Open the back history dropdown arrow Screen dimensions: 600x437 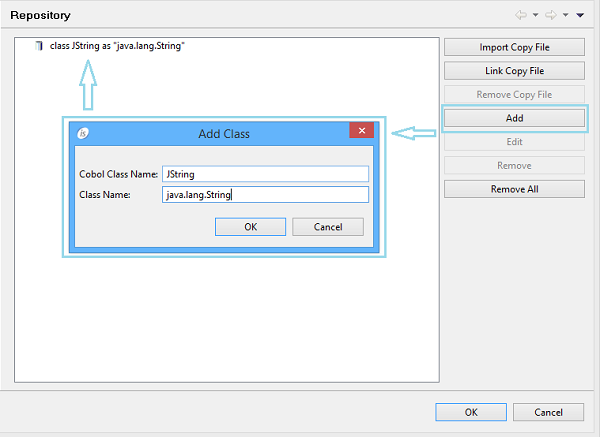[537, 16]
